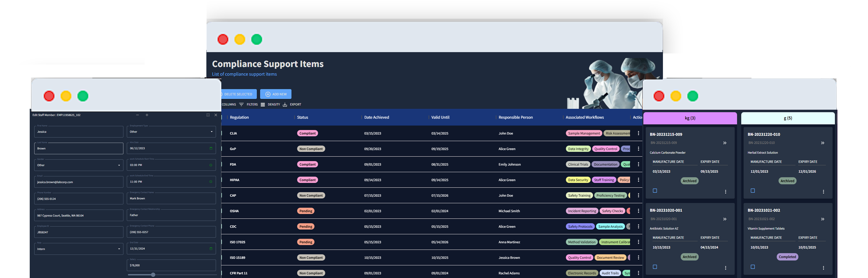
Task: Click the Emergency Contact Name field
Action: [x=171, y=198]
